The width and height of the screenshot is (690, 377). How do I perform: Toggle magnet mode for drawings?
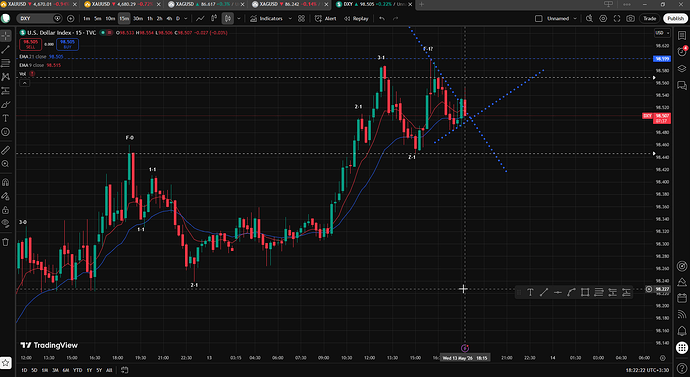click(6, 182)
